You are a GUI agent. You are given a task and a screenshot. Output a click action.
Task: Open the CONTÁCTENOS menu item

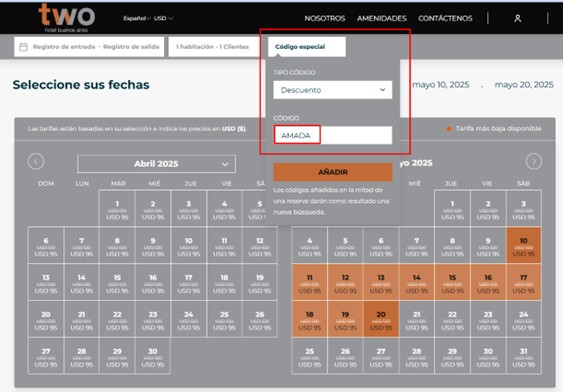pos(445,18)
